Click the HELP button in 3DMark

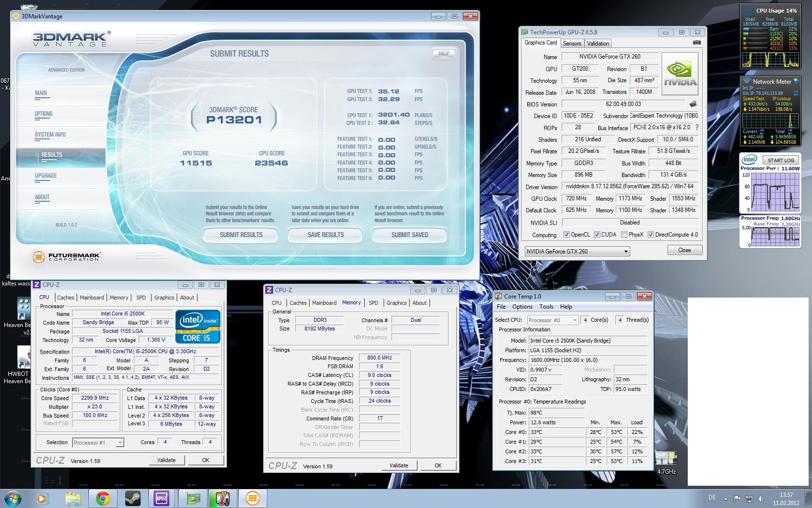(x=444, y=54)
